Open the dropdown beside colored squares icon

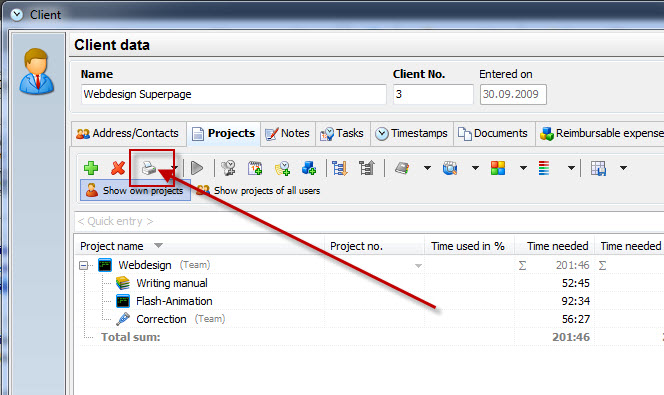523,168
